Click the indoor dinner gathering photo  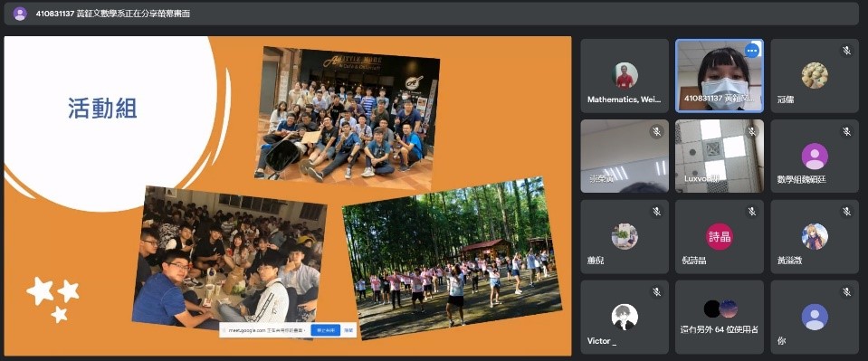pyautogui.click(x=229, y=258)
